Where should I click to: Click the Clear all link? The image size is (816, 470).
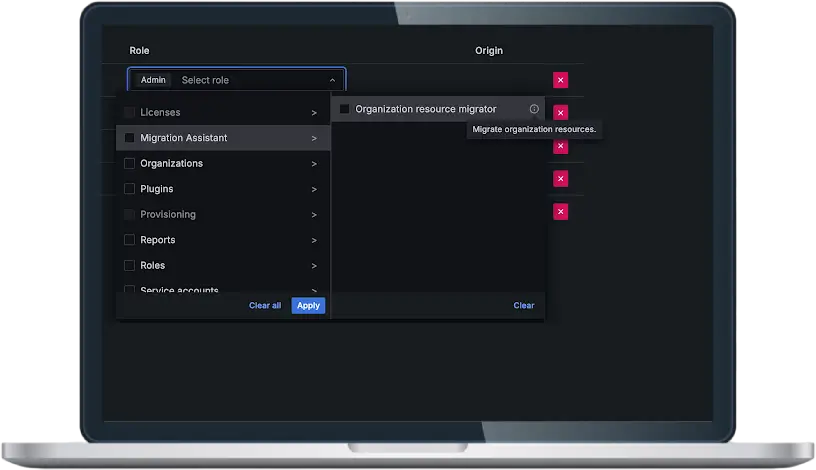coord(265,306)
